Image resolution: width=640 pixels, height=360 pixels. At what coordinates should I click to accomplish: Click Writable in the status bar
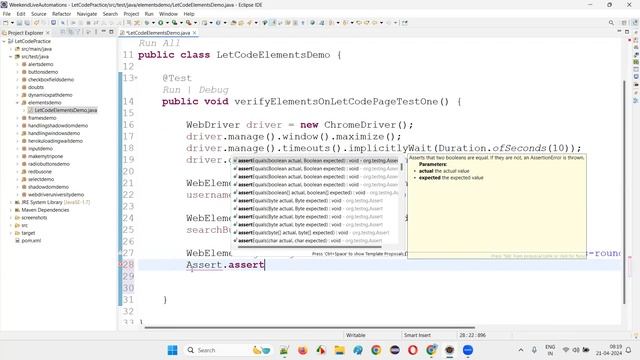tap(356, 335)
